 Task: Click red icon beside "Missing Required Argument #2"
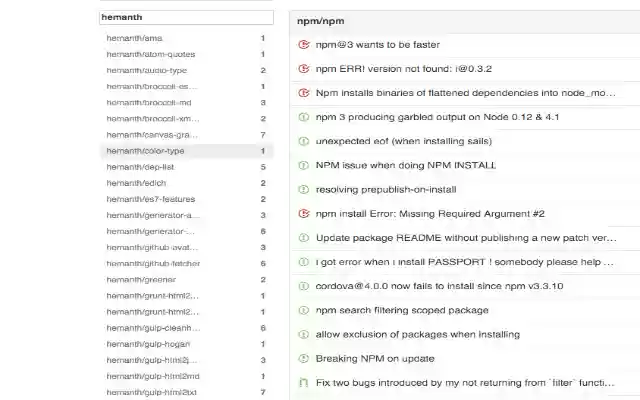(304, 213)
